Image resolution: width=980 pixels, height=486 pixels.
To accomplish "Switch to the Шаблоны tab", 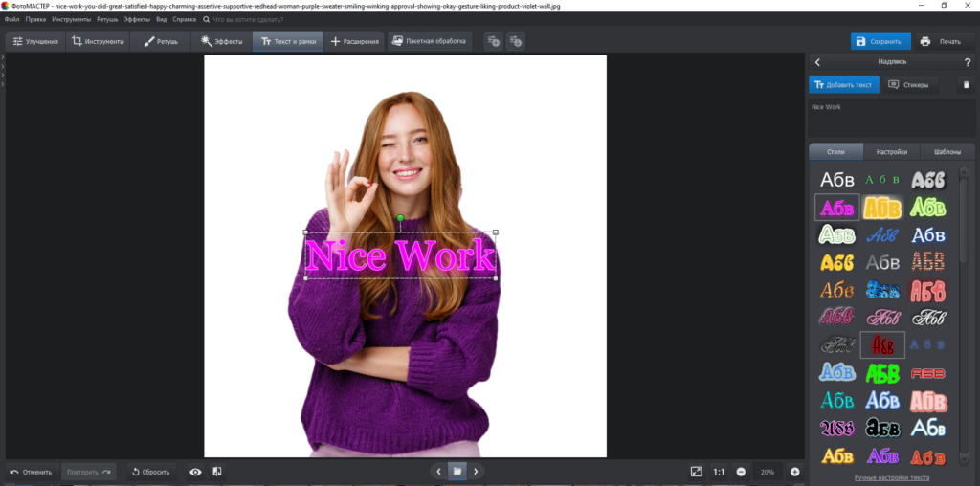I will pos(947,152).
